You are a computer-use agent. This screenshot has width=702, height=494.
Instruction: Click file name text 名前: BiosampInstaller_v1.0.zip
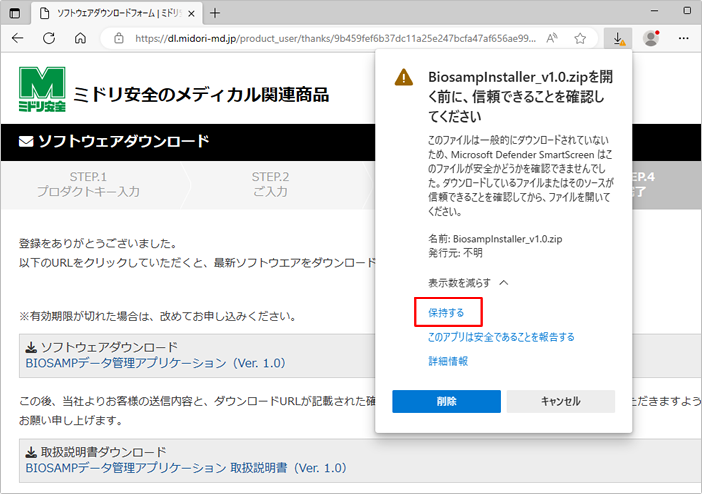(x=495, y=239)
